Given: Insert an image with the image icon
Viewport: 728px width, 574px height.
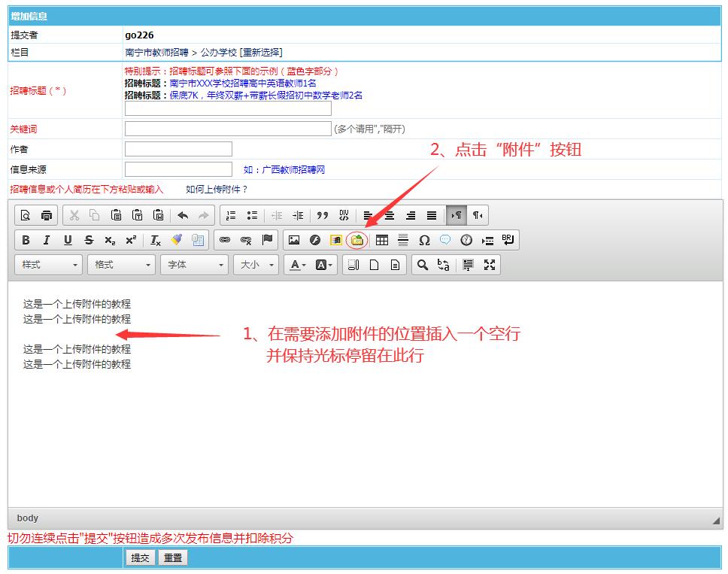Looking at the screenshot, I should (294, 240).
